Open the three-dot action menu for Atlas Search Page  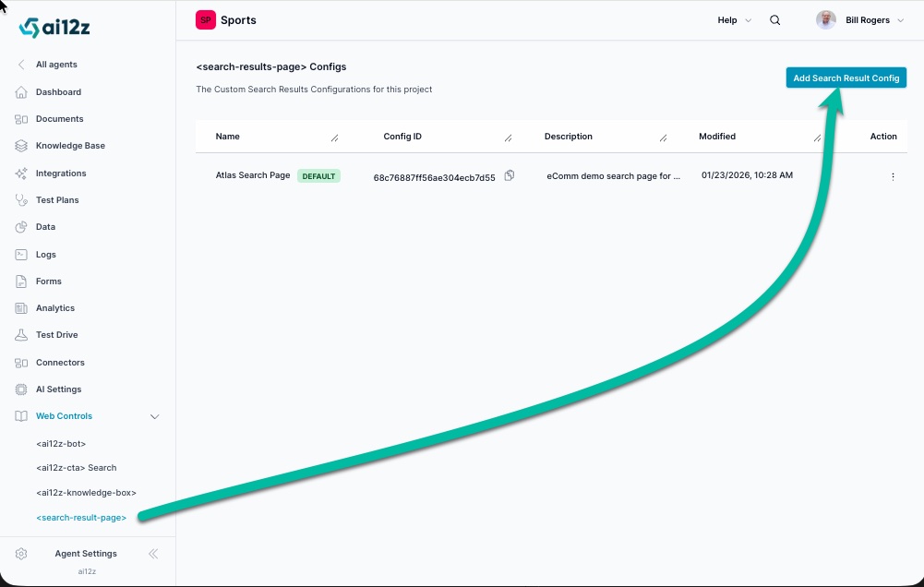(892, 176)
